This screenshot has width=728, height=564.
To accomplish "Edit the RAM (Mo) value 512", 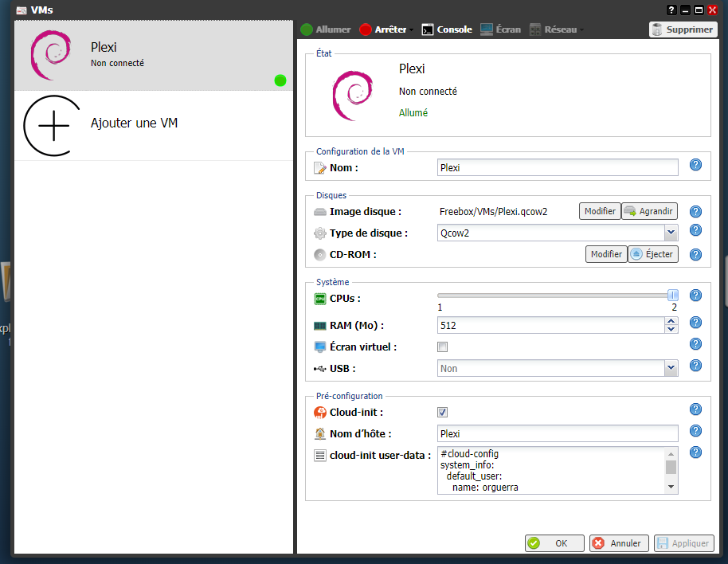I will pos(550,325).
